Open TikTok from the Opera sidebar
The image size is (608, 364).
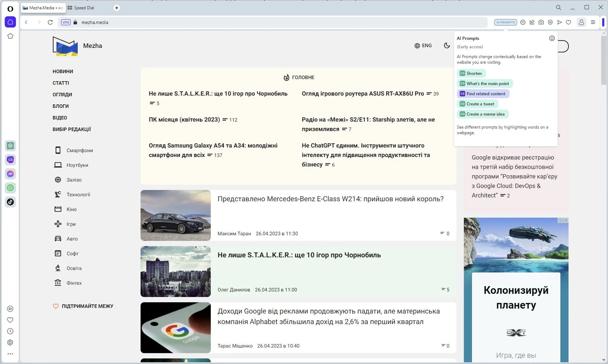pyautogui.click(x=10, y=202)
